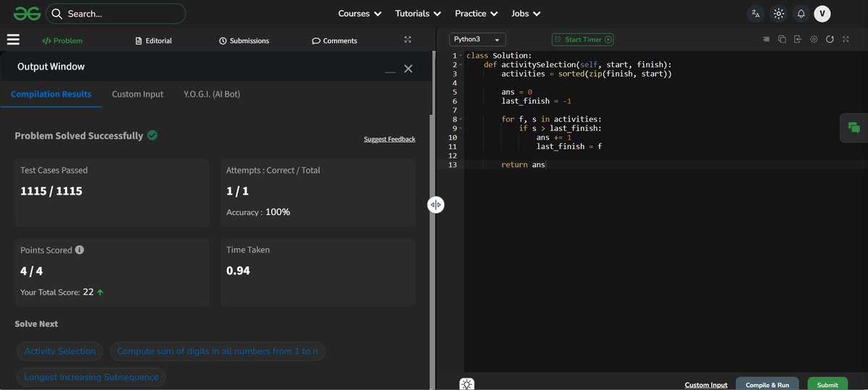The height and width of the screenshot is (390, 868).
Task: Click the format code icon in editor
Action: pos(766,40)
